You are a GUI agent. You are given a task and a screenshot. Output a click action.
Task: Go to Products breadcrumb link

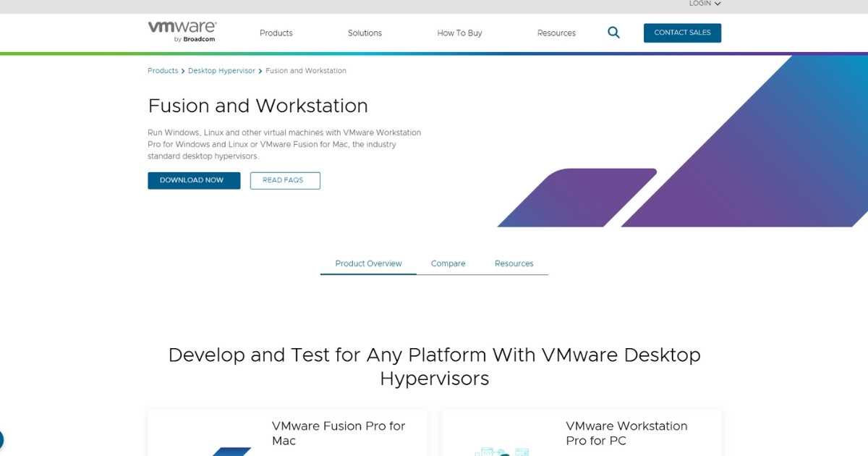[x=163, y=71]
